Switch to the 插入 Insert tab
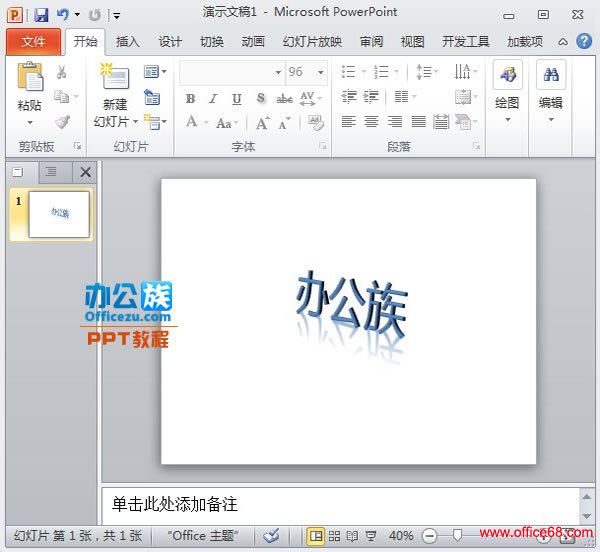The height and width of the screenshot is (552, 600). 128,41
